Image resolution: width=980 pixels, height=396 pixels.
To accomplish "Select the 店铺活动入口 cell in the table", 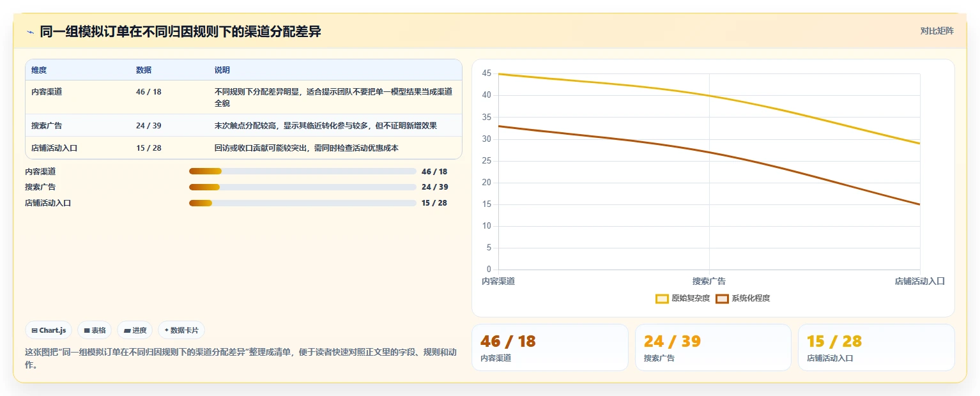I will [55, 148].
